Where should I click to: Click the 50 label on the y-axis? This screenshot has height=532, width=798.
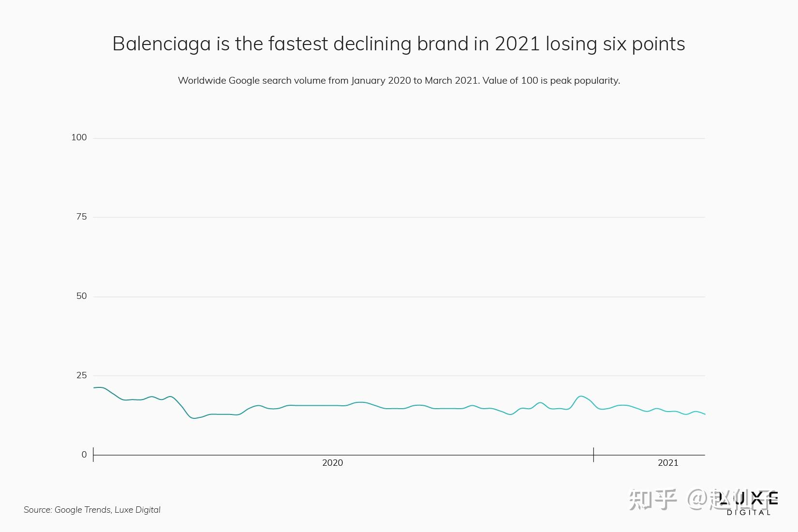point(81,296)
